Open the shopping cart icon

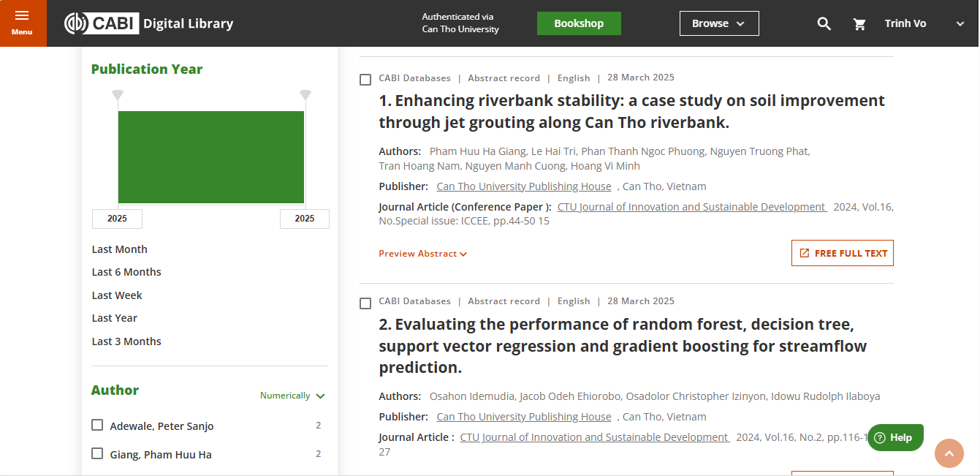[x=859, y=24]
